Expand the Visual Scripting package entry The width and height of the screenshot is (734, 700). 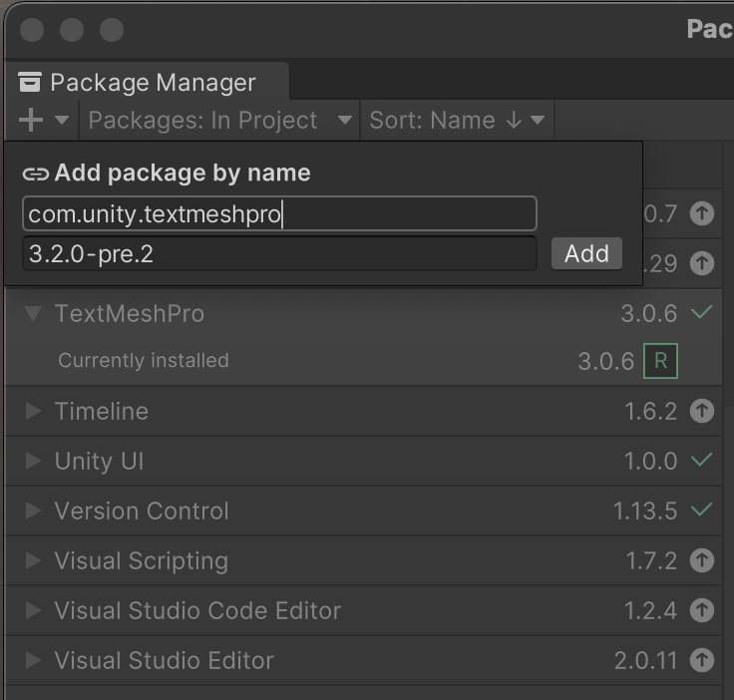pos(33,560)
